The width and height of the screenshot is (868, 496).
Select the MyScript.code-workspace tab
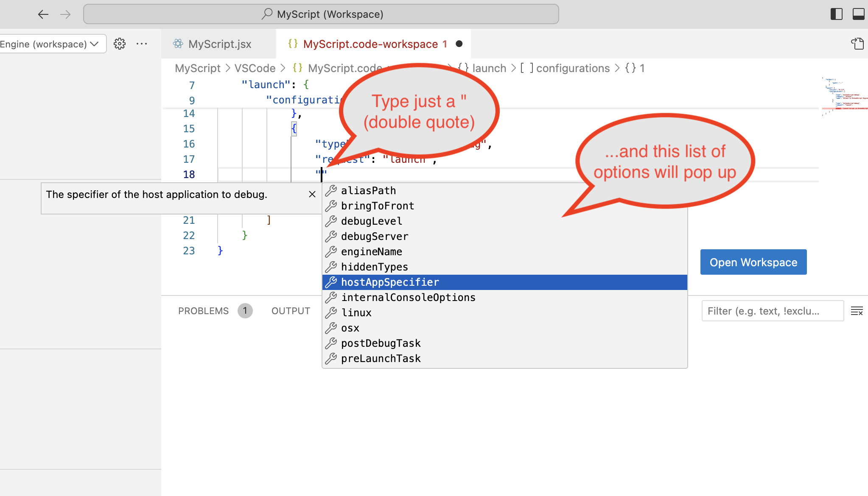370,44
